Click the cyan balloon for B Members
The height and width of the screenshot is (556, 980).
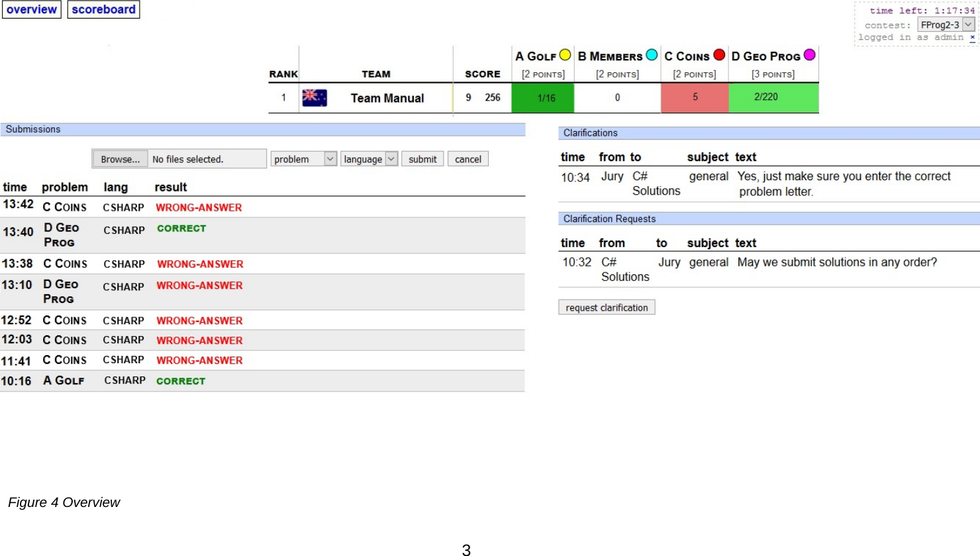point(652,54)
